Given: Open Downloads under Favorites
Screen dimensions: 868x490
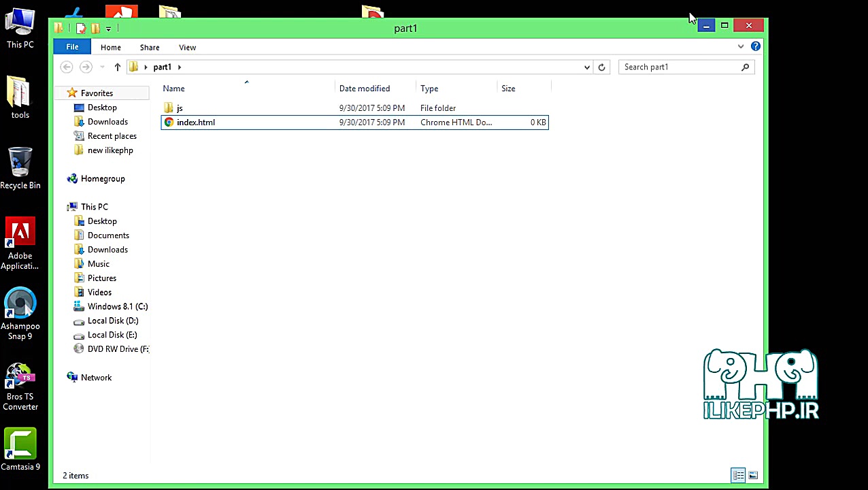Looking at the screenshot, I should pos(107,122).
